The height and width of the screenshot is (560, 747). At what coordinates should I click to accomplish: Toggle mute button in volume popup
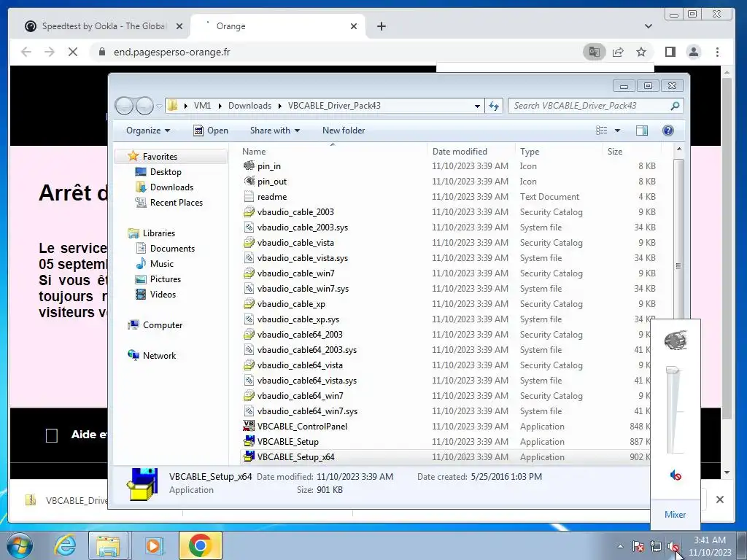click(675, 475)
